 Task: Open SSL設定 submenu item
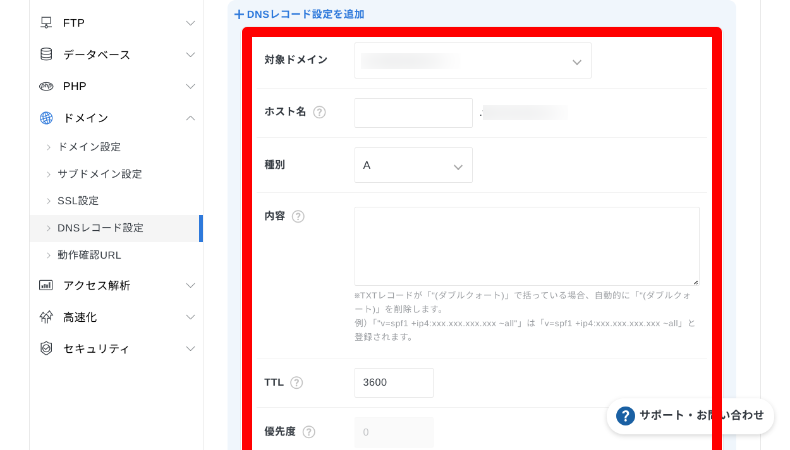(x=78, y=201)
